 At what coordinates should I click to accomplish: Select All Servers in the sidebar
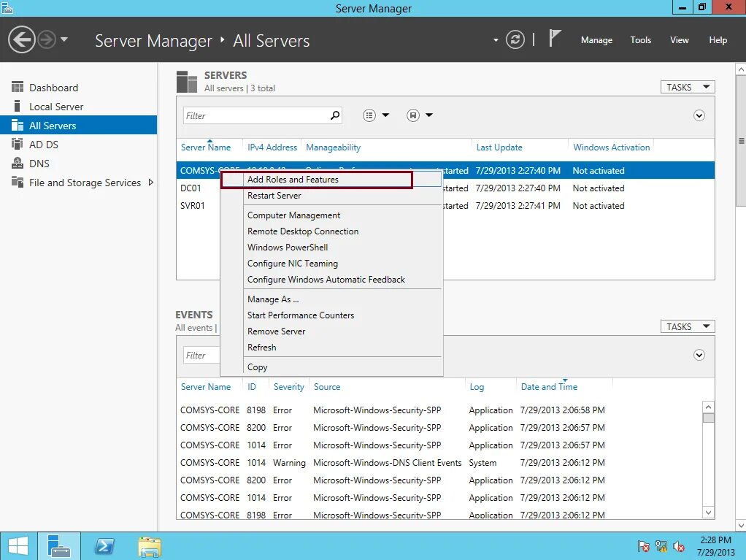79,125
